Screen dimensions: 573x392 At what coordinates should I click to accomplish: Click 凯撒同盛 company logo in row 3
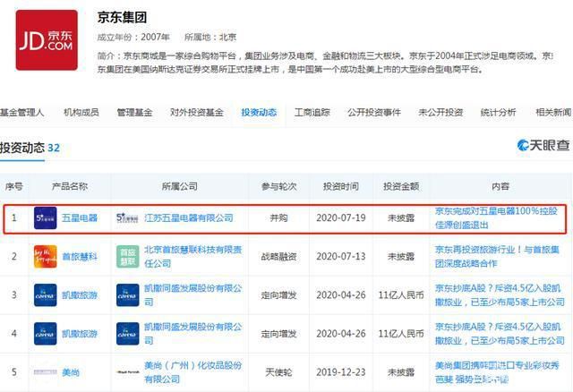pyautogui.click(x=127, y=294)
